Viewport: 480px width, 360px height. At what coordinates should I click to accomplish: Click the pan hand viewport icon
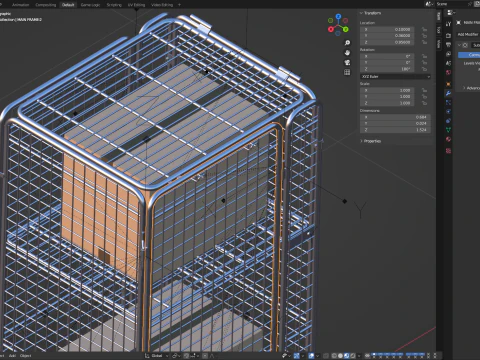point(347,53)
